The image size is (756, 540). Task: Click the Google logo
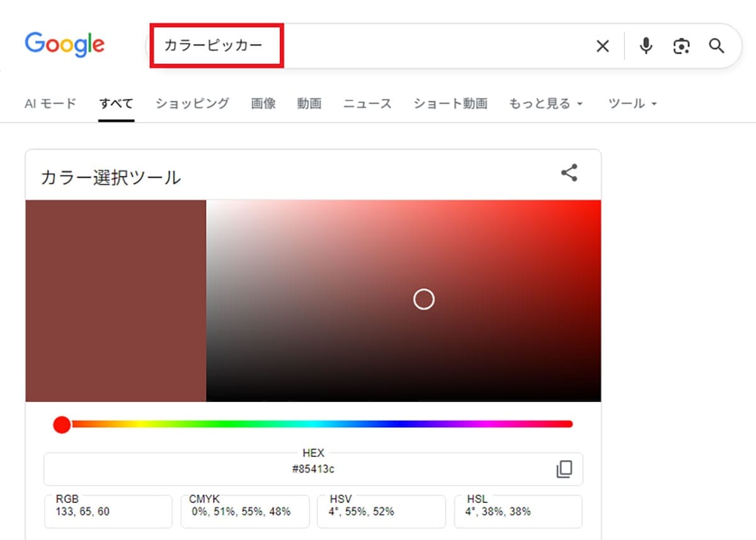64,44
